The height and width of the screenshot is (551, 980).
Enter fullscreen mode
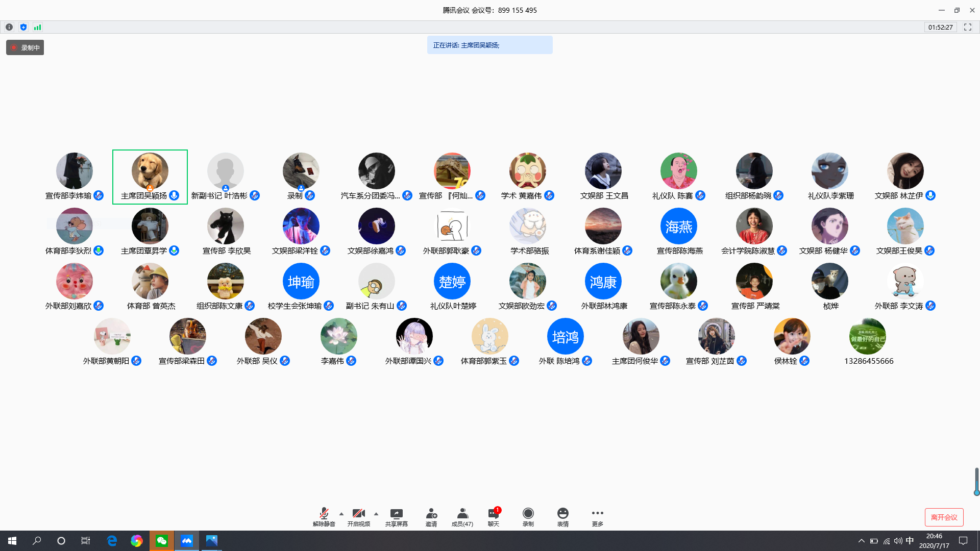coord(967,27)
